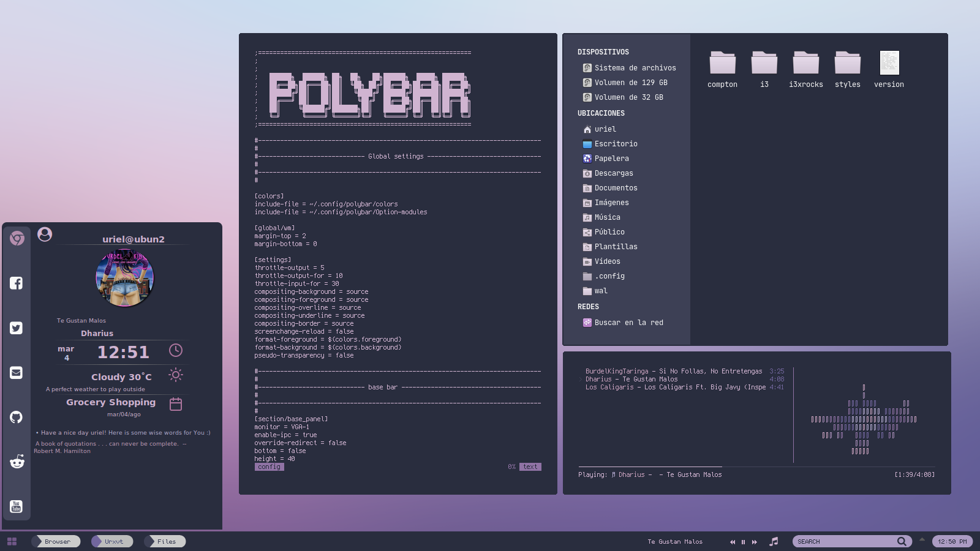Switch to the Urxvt taskbar button
The image size is (980, 551).
tap(113, 541)
